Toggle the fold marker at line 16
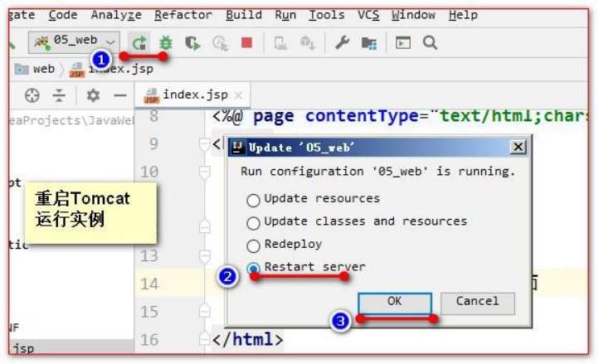This screenshot has height=364, width=599. [205, 338]
